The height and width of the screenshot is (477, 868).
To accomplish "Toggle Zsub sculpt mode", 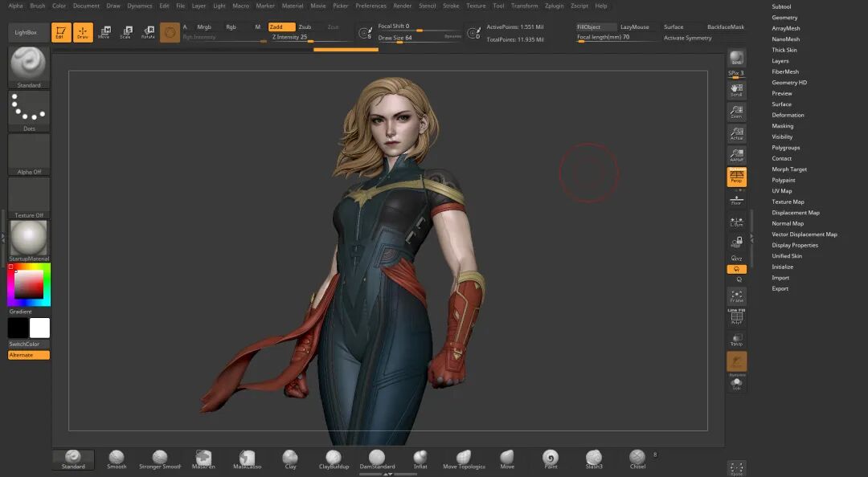I will [305, 26].
